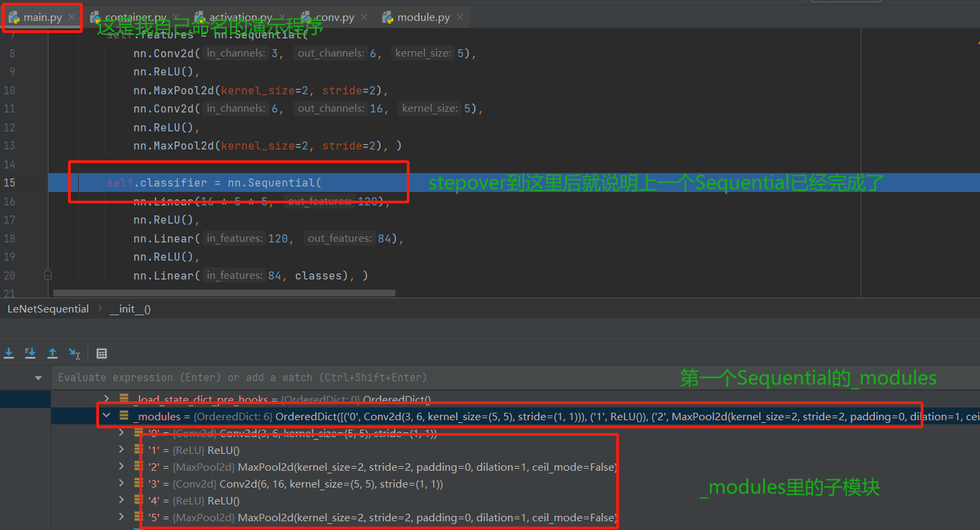The width and height of the screenshot is (980, 530).
Task: Open the conv.py tab
Action: pyautogui.click(x=334, y=18)
